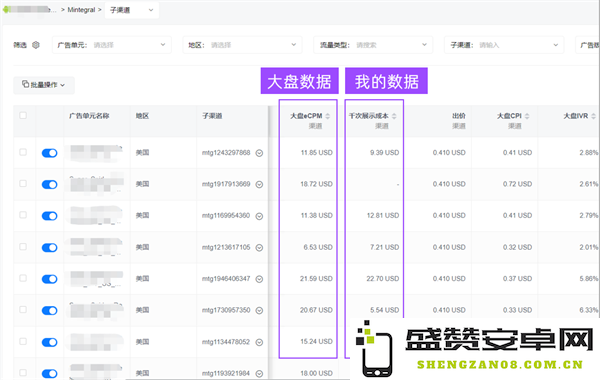Open the 子渠道 breadcrumb dropdown
This screenshot has width=600, height=380.
132,10
